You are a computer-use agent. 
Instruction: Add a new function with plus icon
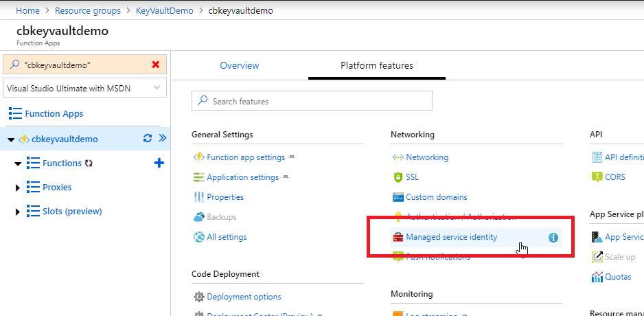coord(159,163)
